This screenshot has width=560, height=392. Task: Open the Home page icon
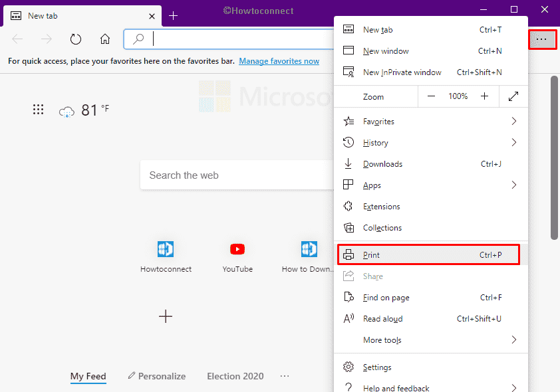coord(104,39)
